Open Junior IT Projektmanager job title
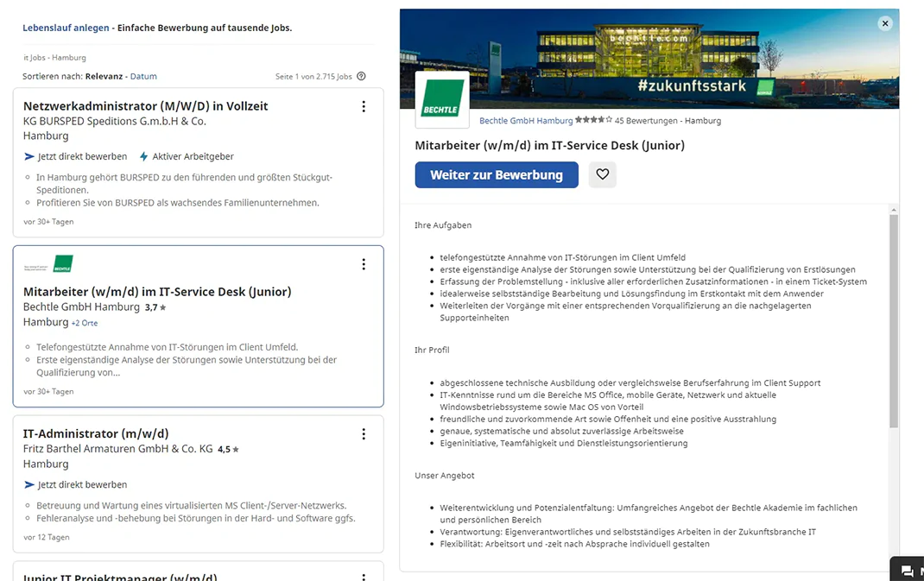 point(120,577)
